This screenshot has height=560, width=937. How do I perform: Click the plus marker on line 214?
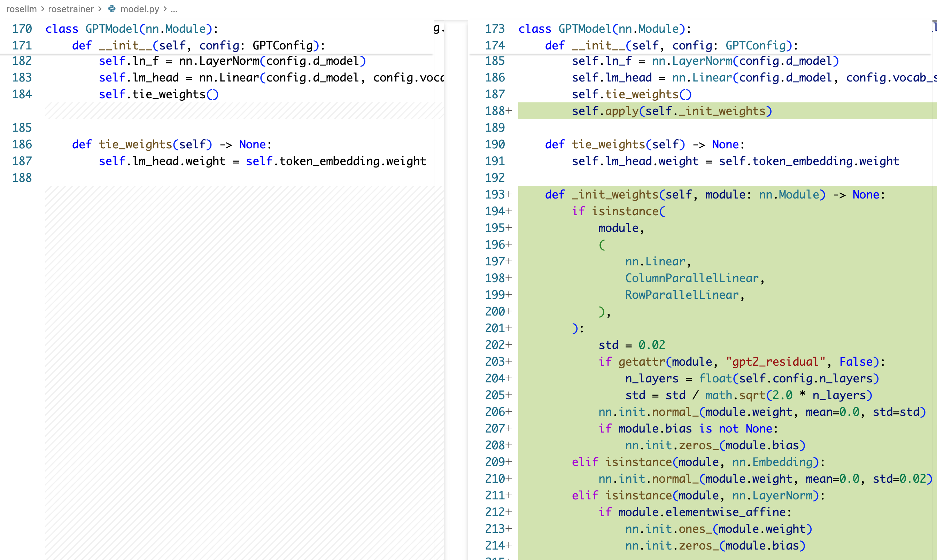coord(509,545)
